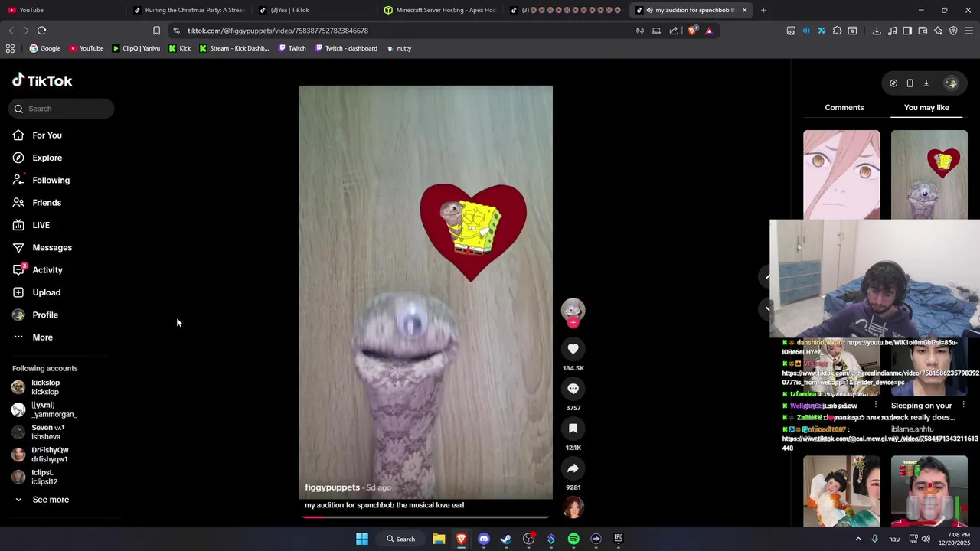Open the ClipQ | Yanivu bookmark
Image resolution: width=980 pixels, height=551 pixels.
136,48
